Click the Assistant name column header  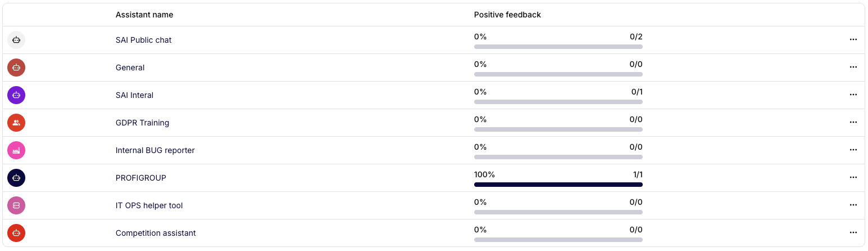pos(144,15)
